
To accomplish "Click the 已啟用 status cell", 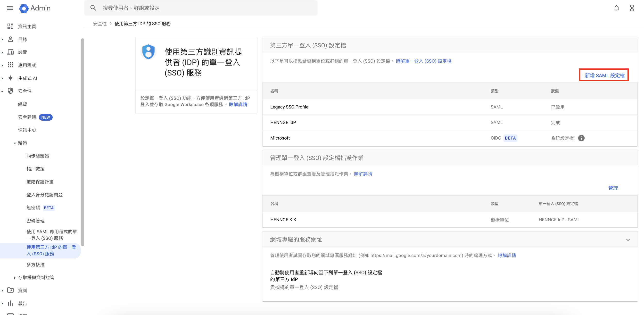I will click(x=558, y=107).
